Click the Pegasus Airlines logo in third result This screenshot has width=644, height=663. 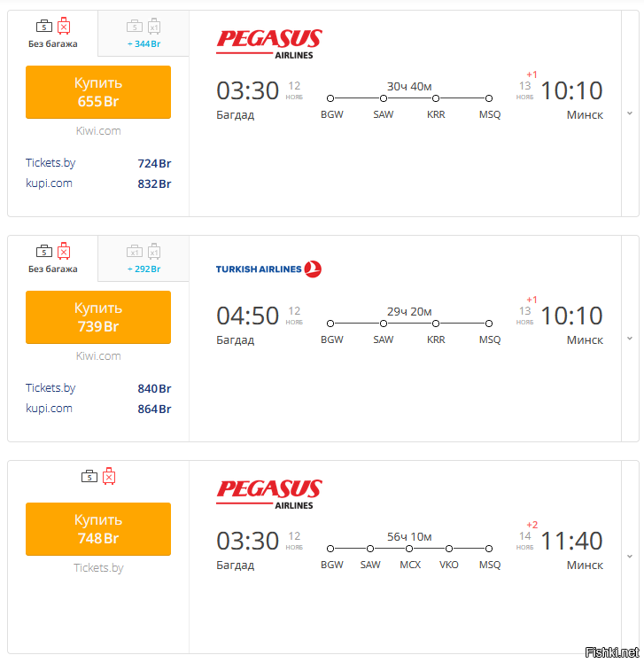(x=269, y=495)
